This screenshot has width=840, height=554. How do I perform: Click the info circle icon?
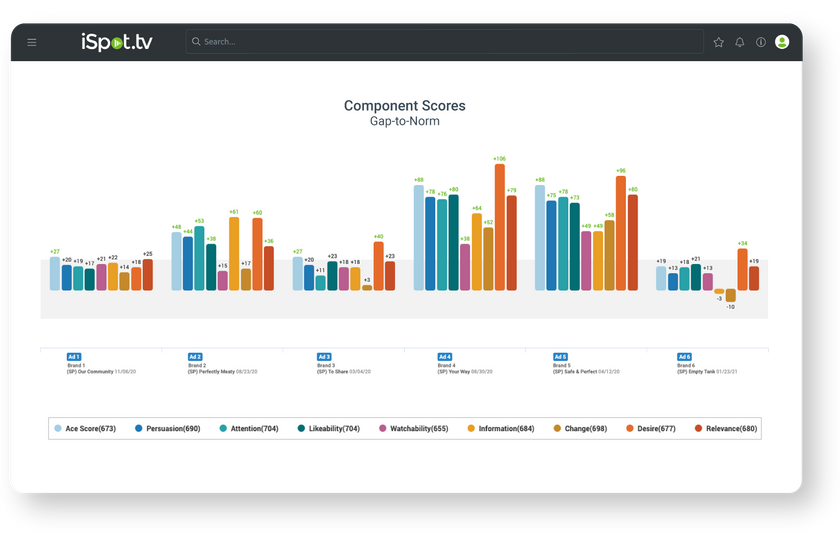coord(761,42)
